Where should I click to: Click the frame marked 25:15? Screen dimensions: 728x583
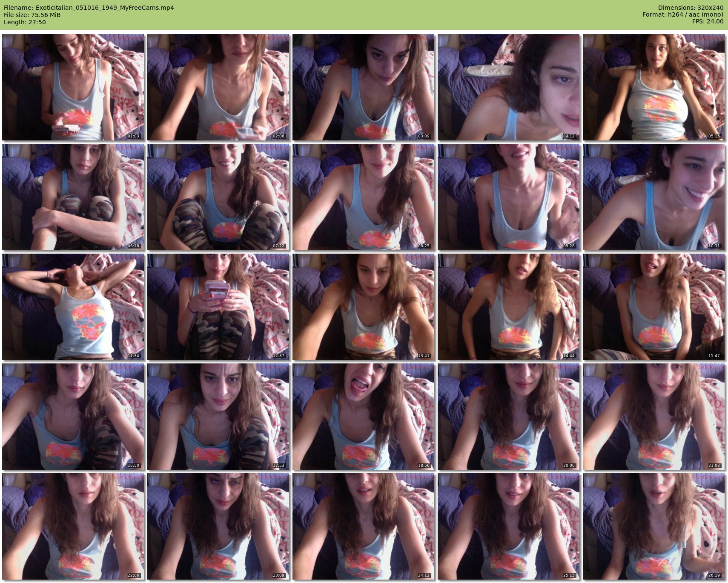pyautogui.click(x=508, y=526)
